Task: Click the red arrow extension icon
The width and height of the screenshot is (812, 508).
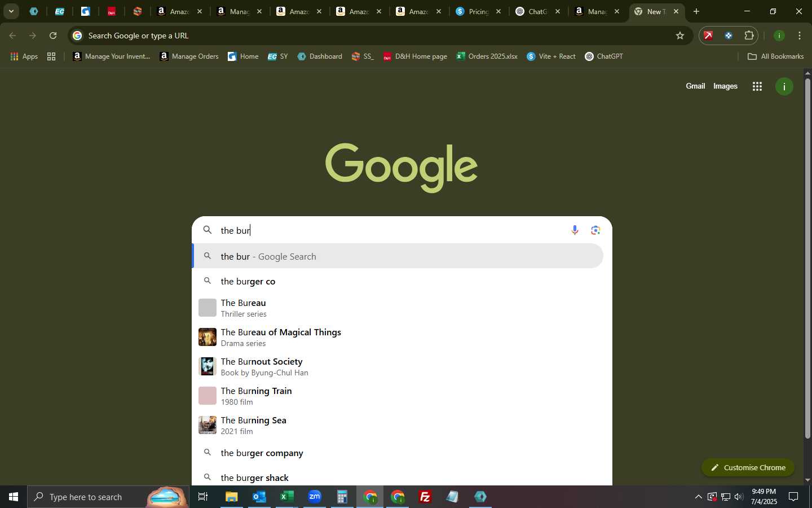Action: coord(708,36)
